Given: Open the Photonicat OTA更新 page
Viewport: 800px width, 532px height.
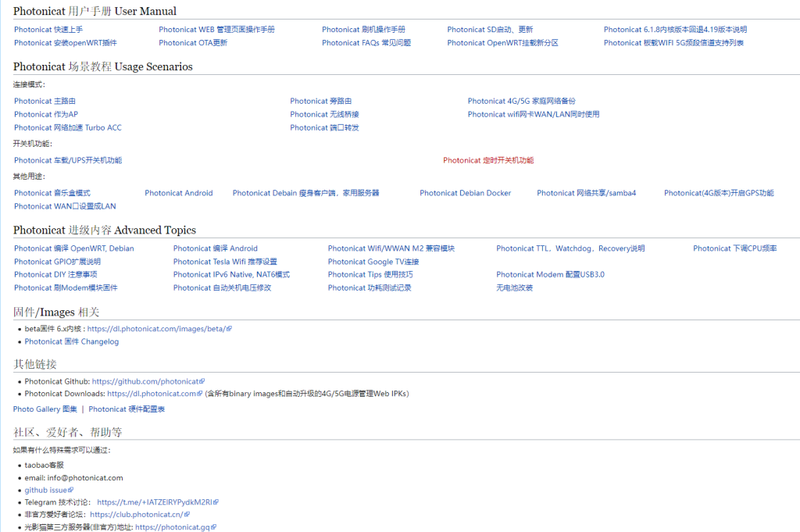Looking at the screenshot, I should pyautogui.click(x=193, y=43).
